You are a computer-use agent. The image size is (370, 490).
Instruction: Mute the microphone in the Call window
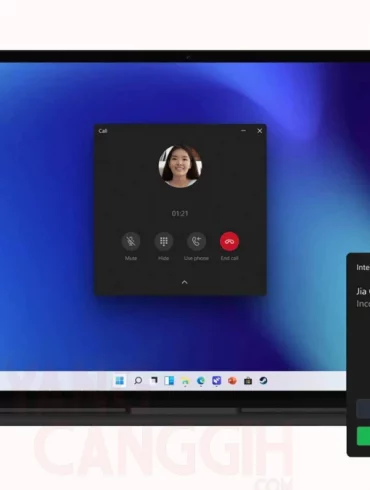tap(131, 241)
